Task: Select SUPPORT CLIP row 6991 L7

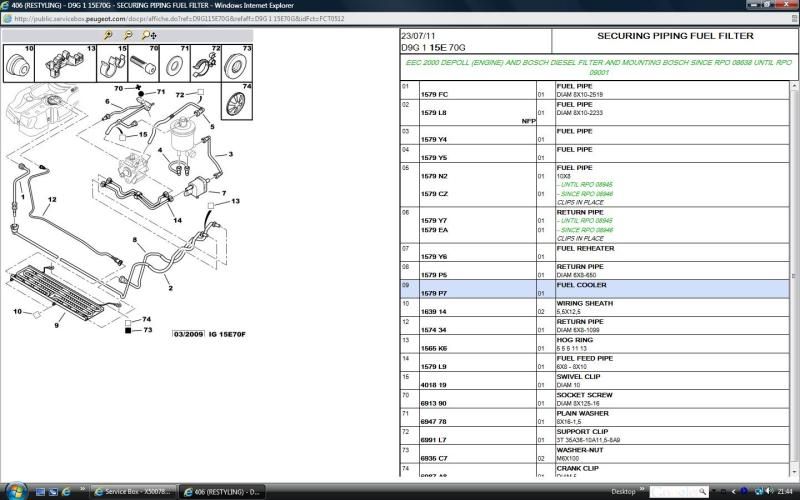Action: tap(595, 436)
